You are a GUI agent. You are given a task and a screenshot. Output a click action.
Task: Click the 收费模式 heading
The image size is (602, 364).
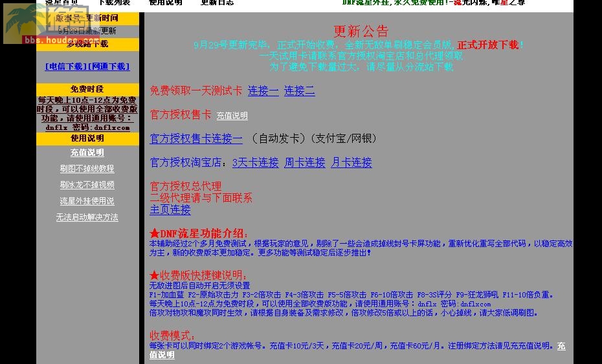(x=172, y=336)
